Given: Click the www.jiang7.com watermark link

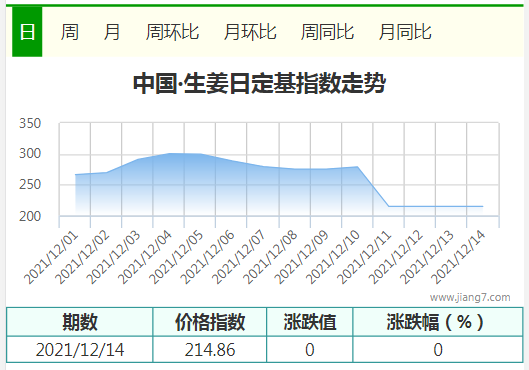Looking at the screenshot, I should (470, 297).
